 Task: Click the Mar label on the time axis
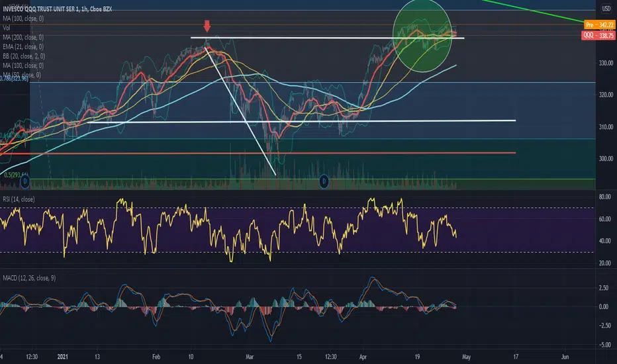tap(250, 357)
